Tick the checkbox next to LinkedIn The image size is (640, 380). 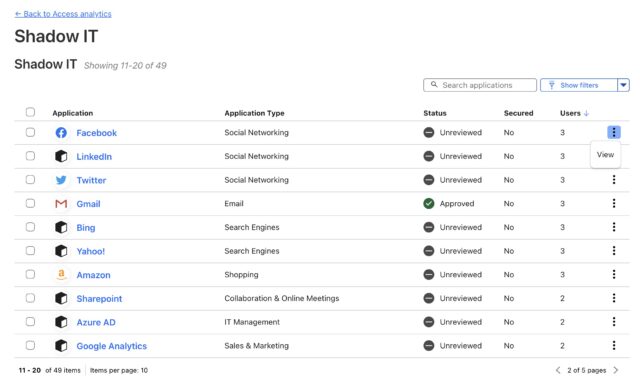point(30,156)
